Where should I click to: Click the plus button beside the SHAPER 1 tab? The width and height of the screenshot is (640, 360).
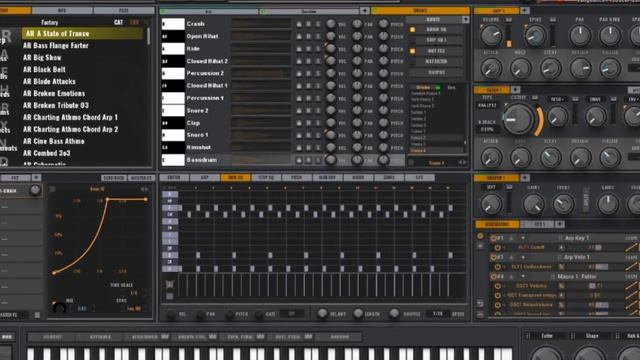(525, 178)
